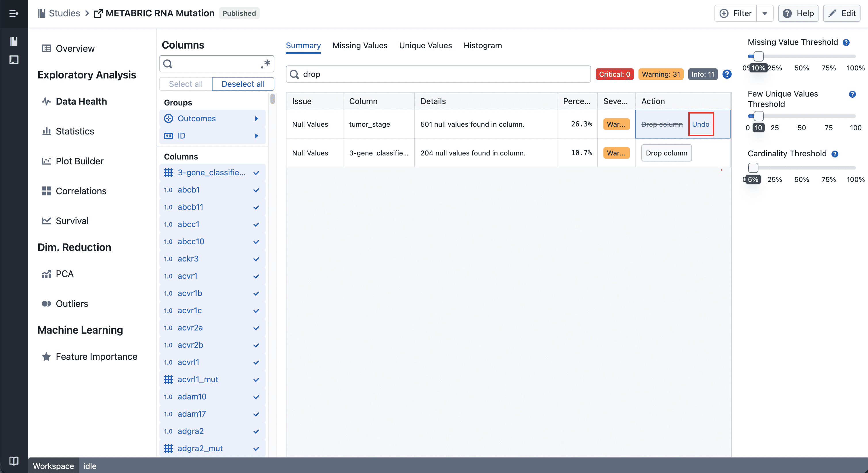Deselect the 3-gene_classifie... column checkmark
868x473 pixels.
click(x=256, y=173)
